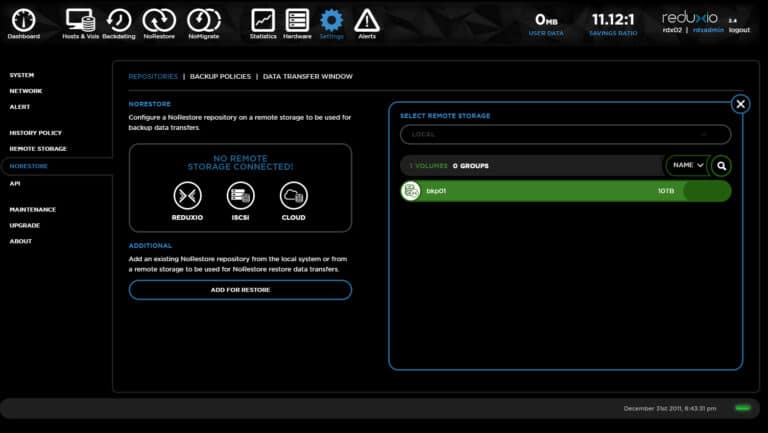
Task: Switch to the Repositories tab
Action: [153, 76]
